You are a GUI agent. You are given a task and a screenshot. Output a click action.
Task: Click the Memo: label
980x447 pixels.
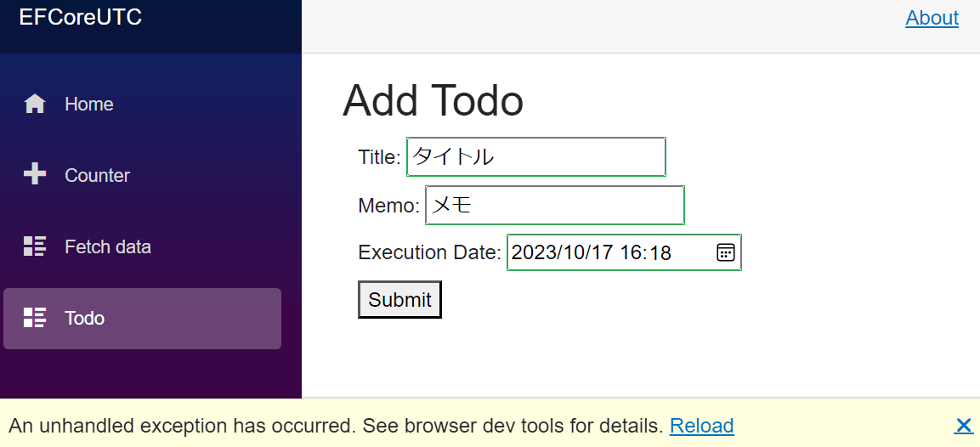pos(388,205)
